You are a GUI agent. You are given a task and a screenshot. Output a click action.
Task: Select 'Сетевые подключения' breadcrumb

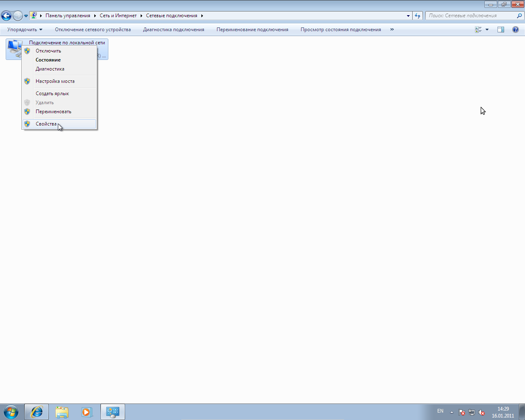click(171, 16)
